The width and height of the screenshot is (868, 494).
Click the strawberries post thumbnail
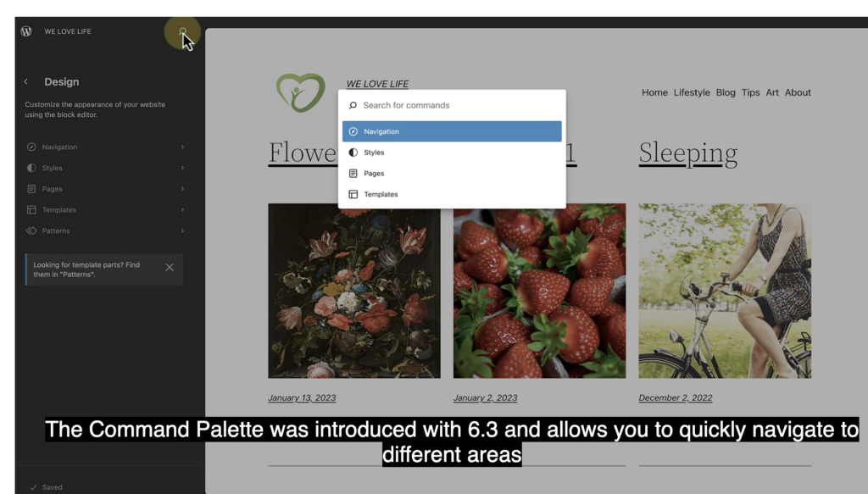[x=539, y=291]
